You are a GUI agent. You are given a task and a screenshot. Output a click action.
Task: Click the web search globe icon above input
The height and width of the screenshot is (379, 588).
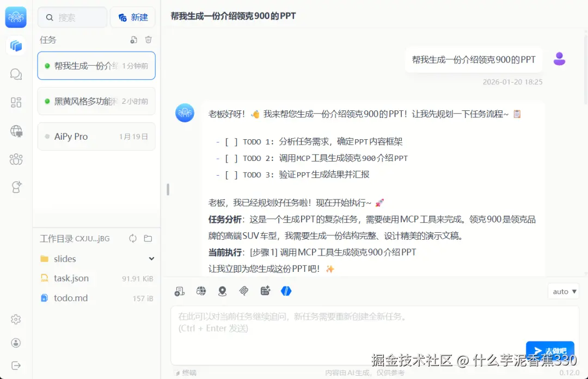[x=201, y=291]
